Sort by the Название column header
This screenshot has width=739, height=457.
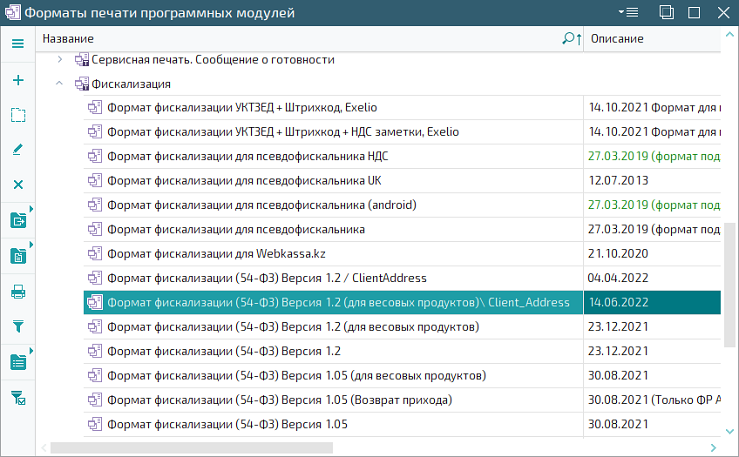300,39
